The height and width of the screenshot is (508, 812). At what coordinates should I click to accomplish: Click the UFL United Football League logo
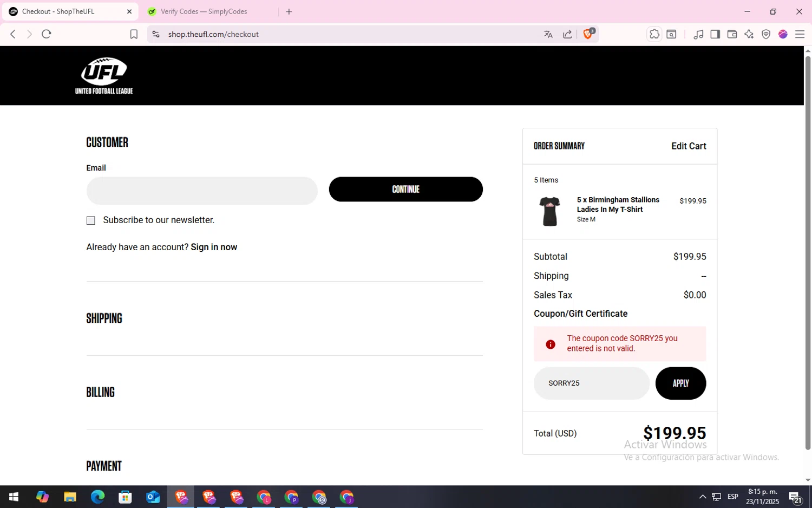click(x=104, y=76)
